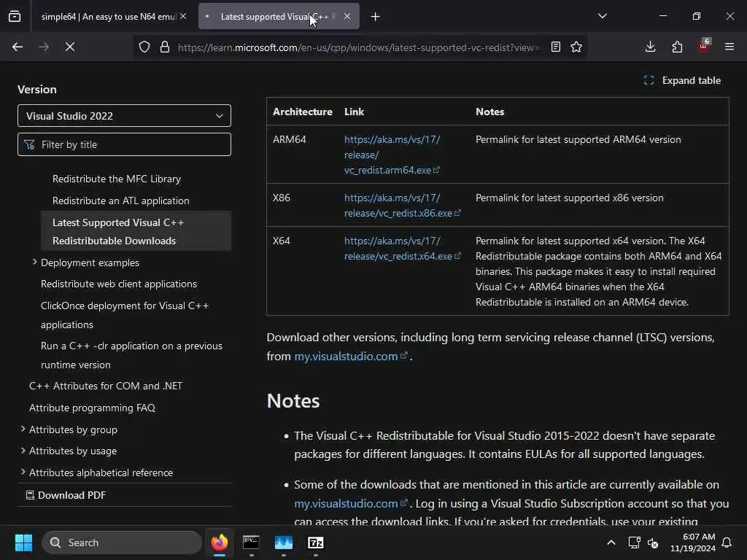Open Firefox View tab overview icon
Viewport: 747px width, 560px height.
pyautogui.click(x=15, y=16)
